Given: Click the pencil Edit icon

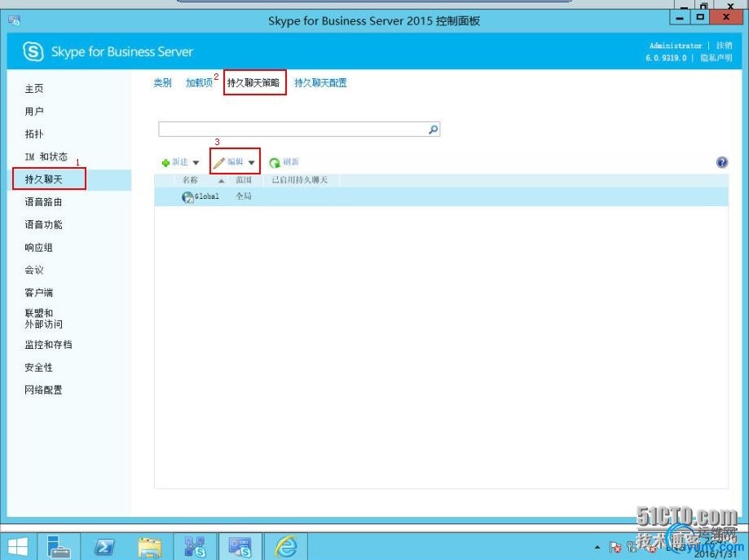Looking at the screenshot, I should pyautogui.click(x=218, y=163).
